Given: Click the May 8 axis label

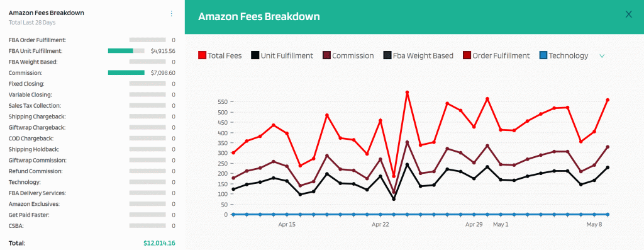Looking at the screenshot, I should [x=594, y=225].
